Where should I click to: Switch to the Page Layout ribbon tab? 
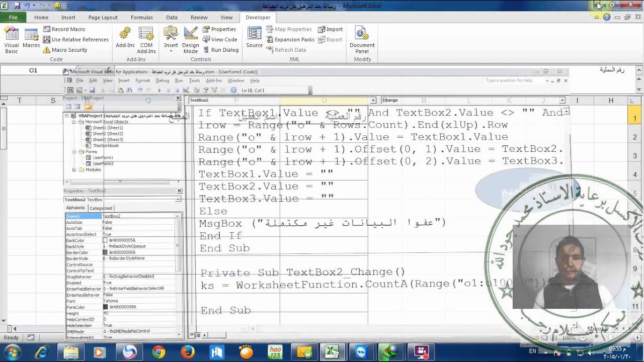coord(103,17)
